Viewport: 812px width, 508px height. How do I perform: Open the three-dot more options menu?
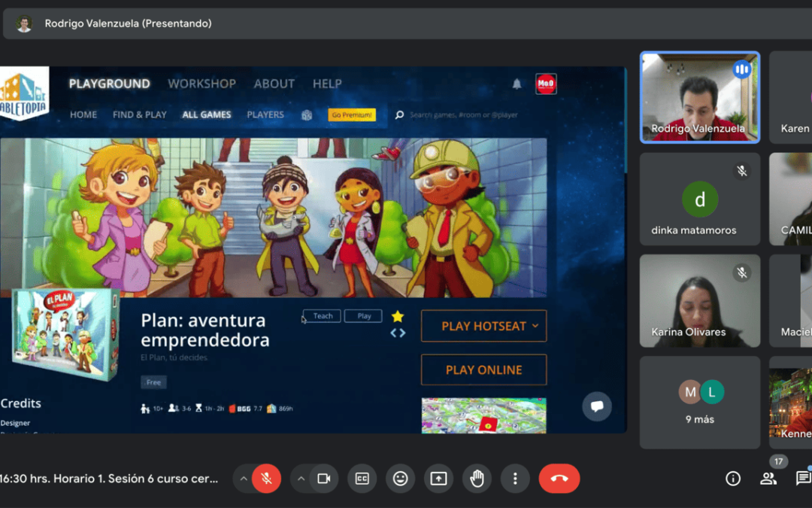(515, 479)
